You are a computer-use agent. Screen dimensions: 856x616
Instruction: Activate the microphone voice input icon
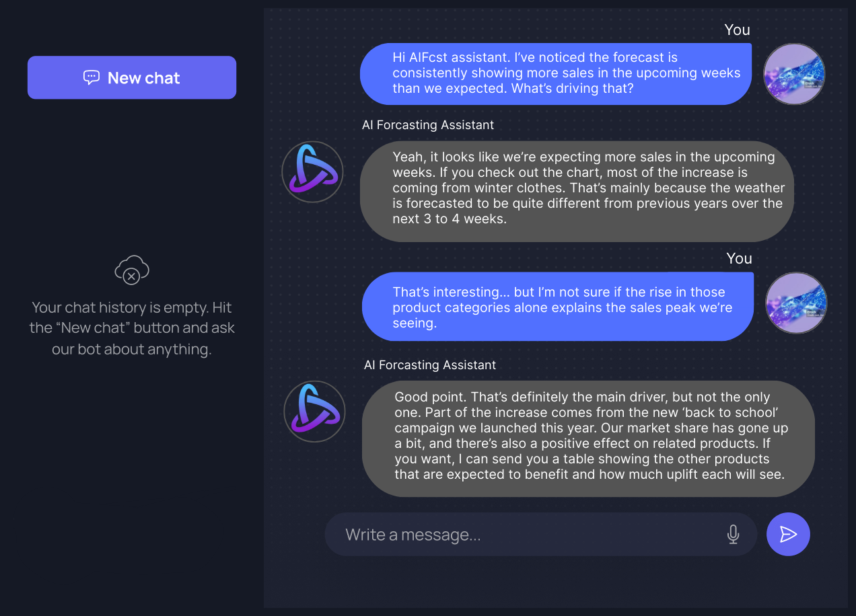point(733,534)
